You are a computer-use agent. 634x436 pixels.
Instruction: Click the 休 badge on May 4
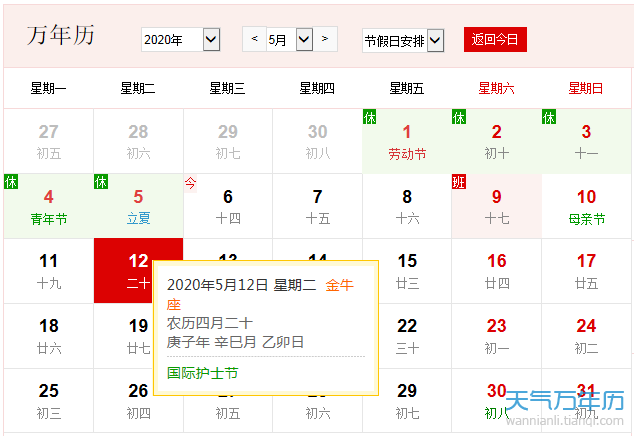tap(11, 182)
